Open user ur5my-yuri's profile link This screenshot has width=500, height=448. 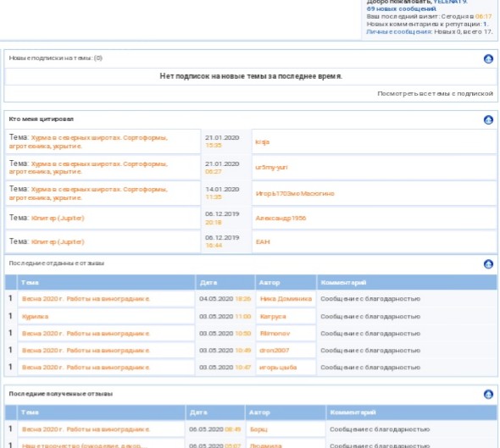pyautogui.click(x=271, y=168)
